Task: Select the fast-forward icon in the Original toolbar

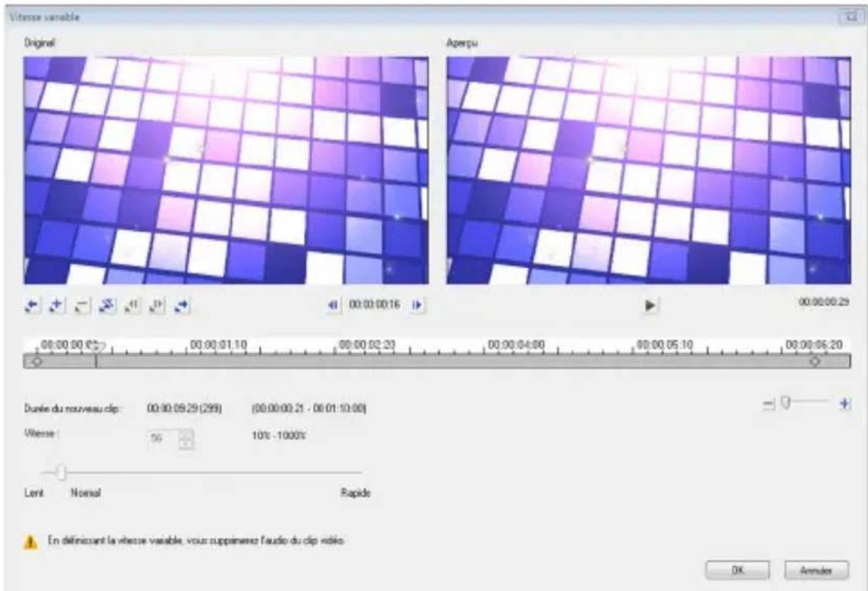Action: 52,307
